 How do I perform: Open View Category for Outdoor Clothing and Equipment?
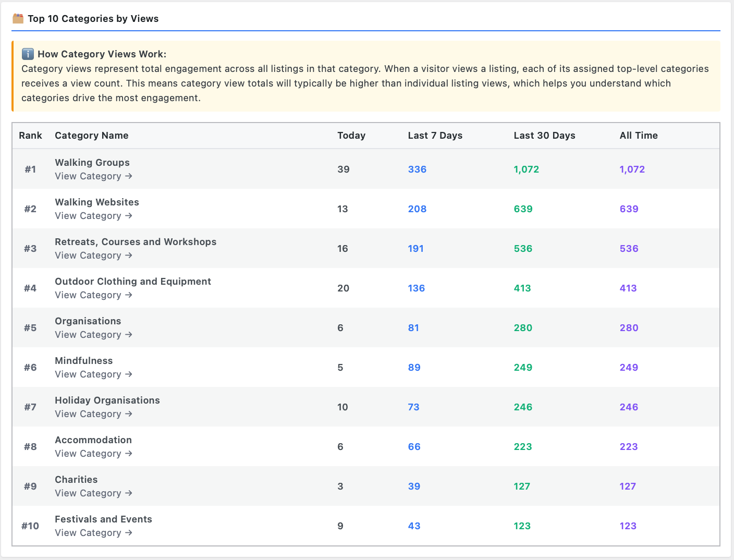pyautogui.click(x=93, y=295)
